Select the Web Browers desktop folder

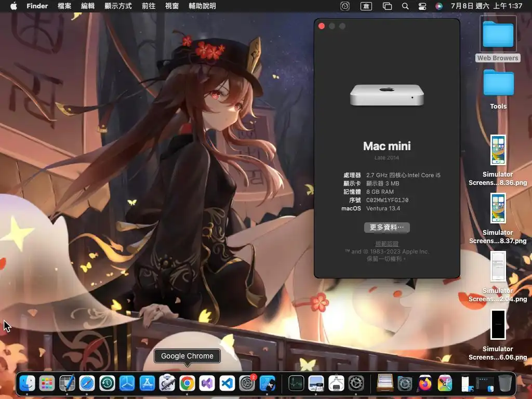coord(498,39)
